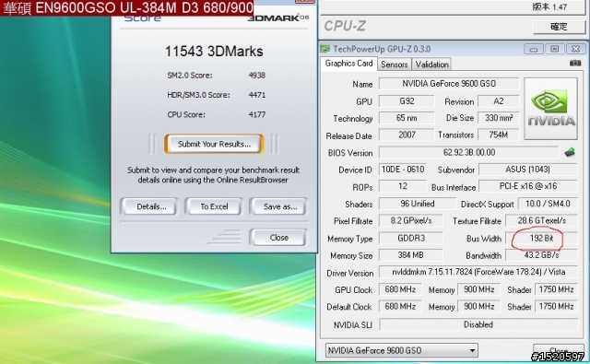
Task: Close GPU-Z with title bar X
Action: [x=575, y=49]
